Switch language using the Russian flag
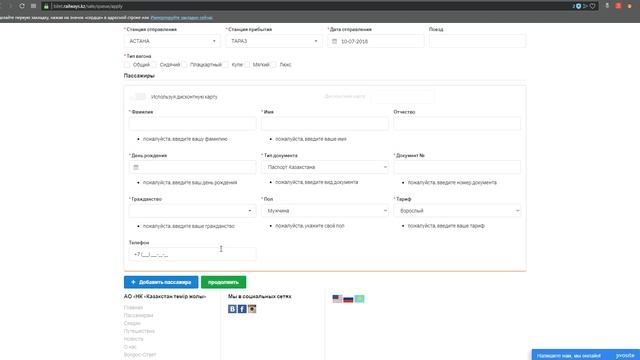Viewport: 640px width, 360px height. 348,299
